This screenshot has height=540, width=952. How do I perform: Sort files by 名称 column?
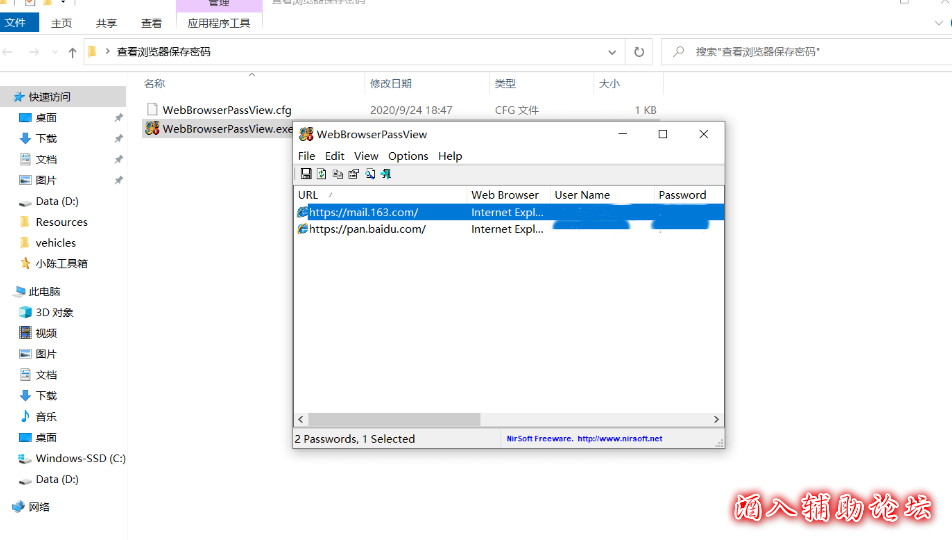click(252, 84)
